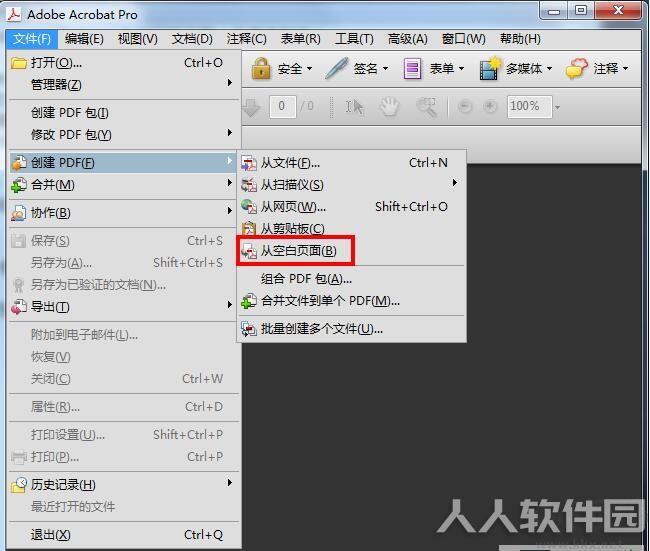Click the icon beside 合并文件到单个 PDF(M)
The image size is (650, 551).
249,301
